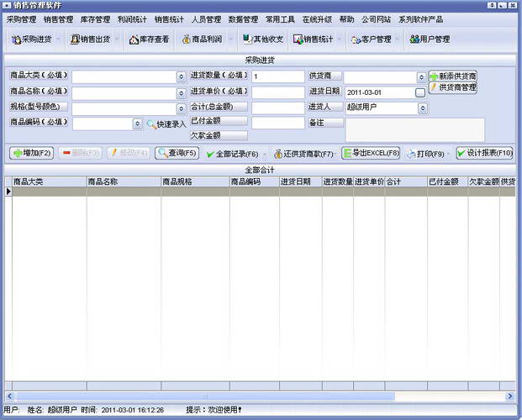522x420 pixels.
Task: Open the 在线升级 menu
Action: click(x=317, y=19)
